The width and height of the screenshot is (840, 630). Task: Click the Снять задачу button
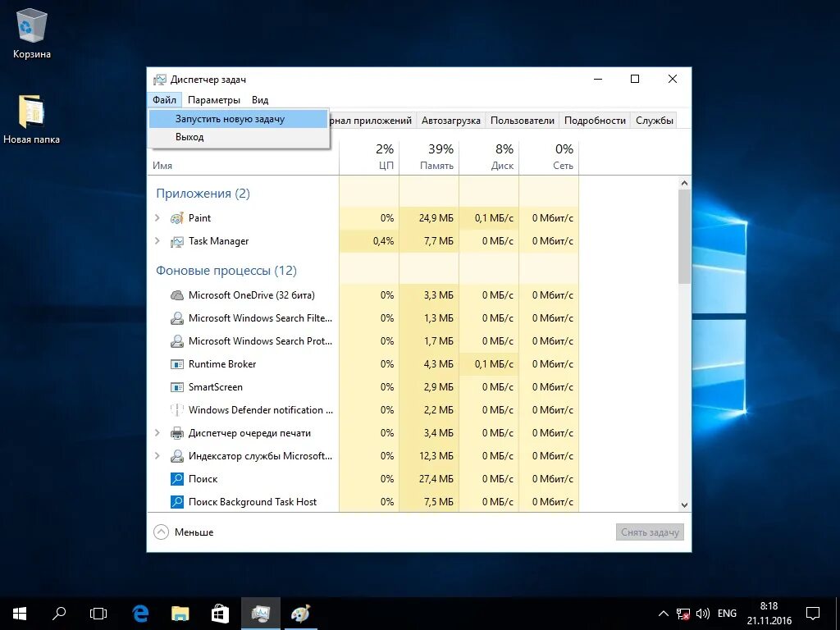[x=650, y=532]
